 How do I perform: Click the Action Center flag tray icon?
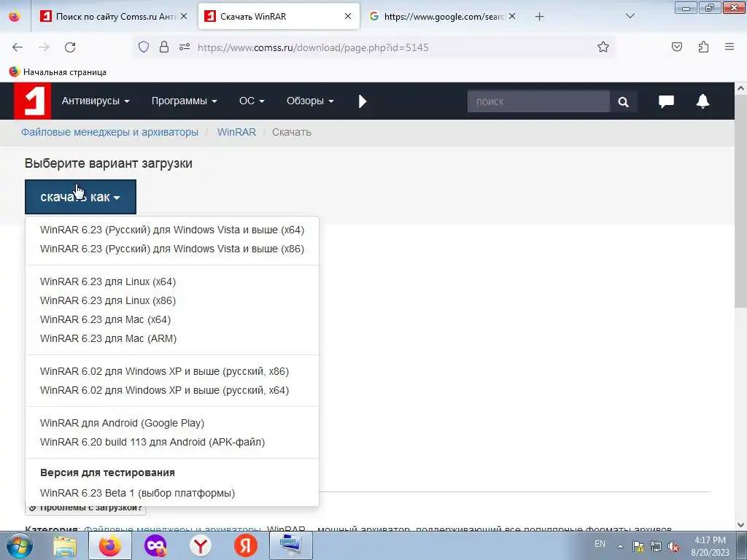click(638, 547)
